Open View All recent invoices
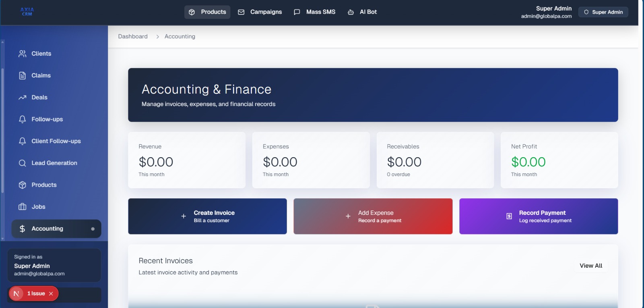Image resolution: width=644 pixels, height=308 pixels. tap(590, 266)
